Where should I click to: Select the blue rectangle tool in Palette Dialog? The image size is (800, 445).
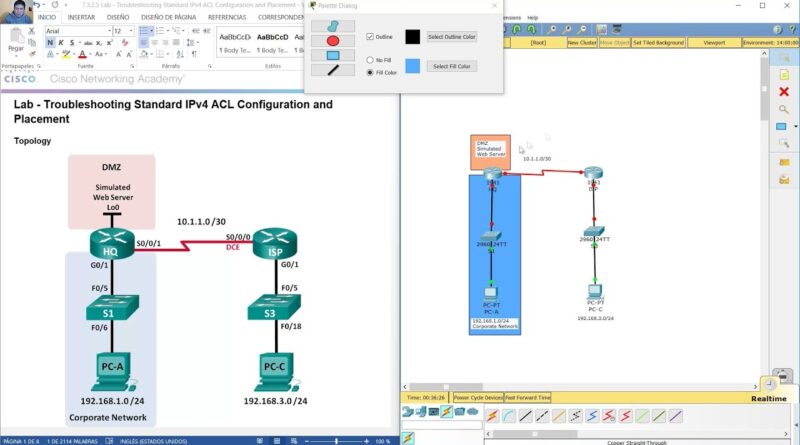click(x=333, y=55)
